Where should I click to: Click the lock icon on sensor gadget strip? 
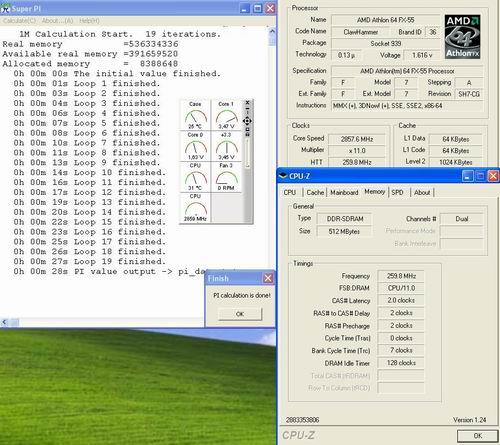pyautogui.click(x=247, y=134)
